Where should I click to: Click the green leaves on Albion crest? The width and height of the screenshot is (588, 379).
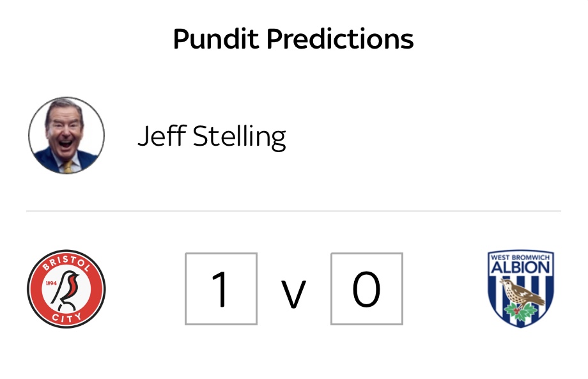(x=520, y=312)
